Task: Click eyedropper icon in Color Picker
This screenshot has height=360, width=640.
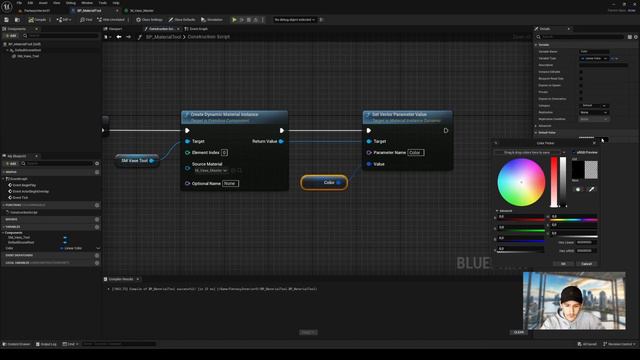Action: [x=591, y=189]
